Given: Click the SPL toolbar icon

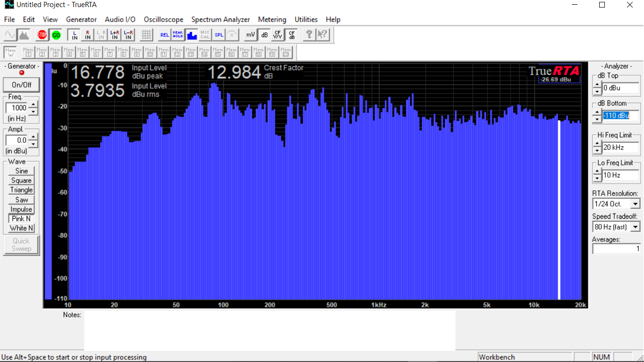Looking at the screenshot, I should click(x=219, y=35).
